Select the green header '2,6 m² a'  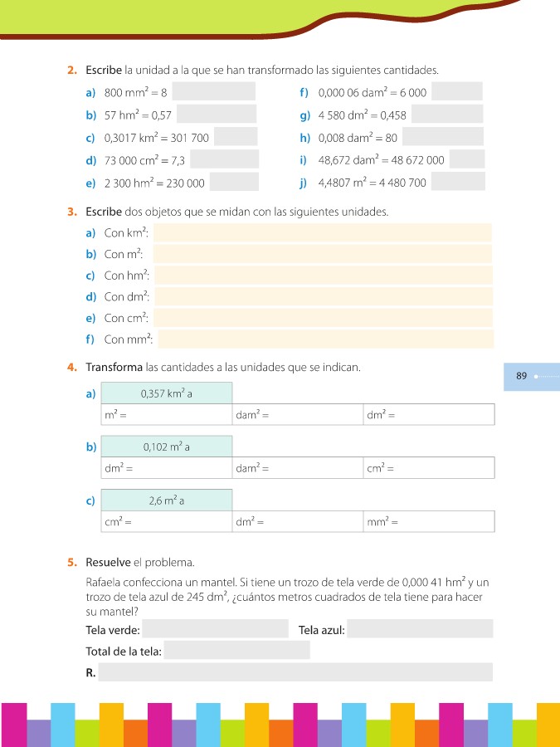coord(166,500)
